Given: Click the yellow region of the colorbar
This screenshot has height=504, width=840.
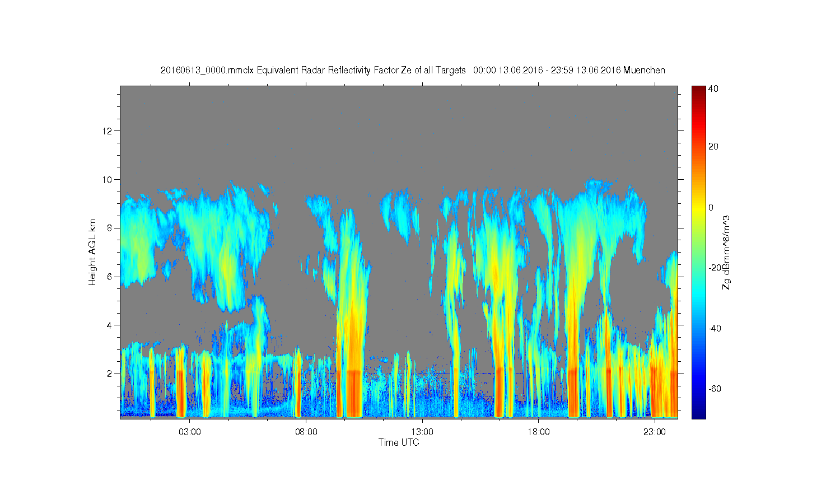Looking at the screenshot, I should coord(698,208).
